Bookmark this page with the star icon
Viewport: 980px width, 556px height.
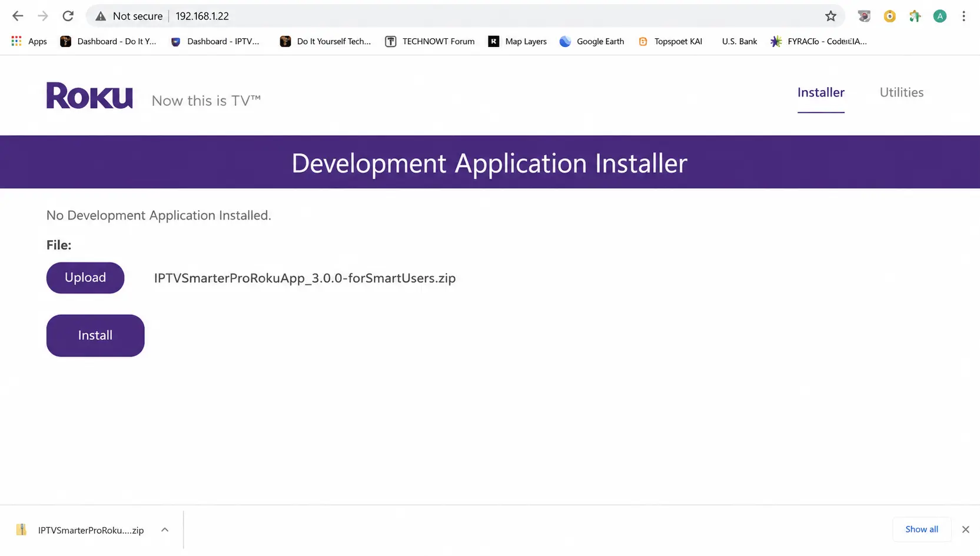click(830, 16)
